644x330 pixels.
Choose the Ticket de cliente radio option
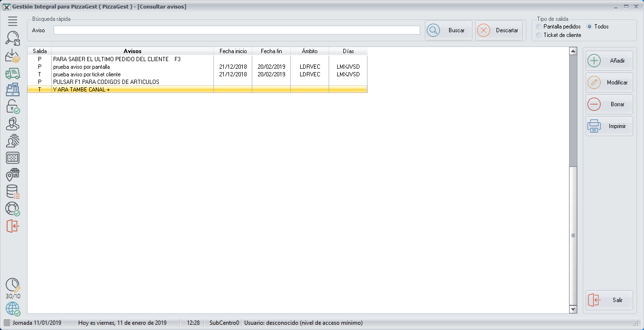[538, 35]
